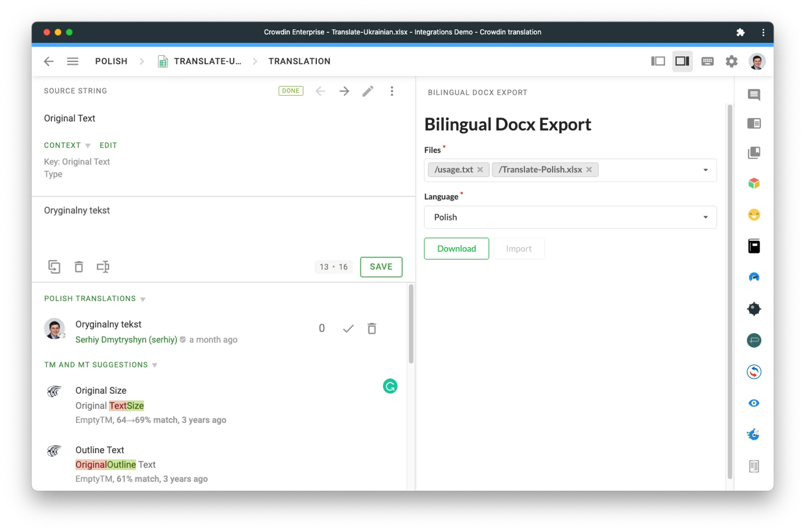Open Serhiy Dmytryshyn profile link

coord(126,340)
